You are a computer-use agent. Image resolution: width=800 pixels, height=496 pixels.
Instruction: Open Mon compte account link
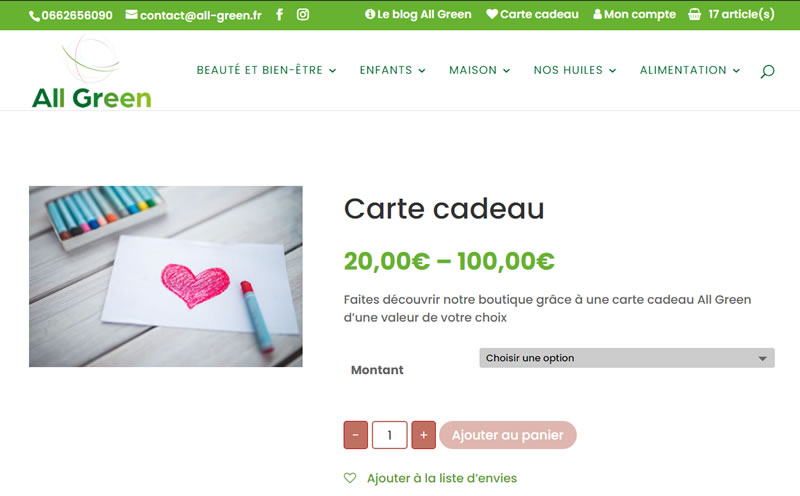tap(634, 14)
